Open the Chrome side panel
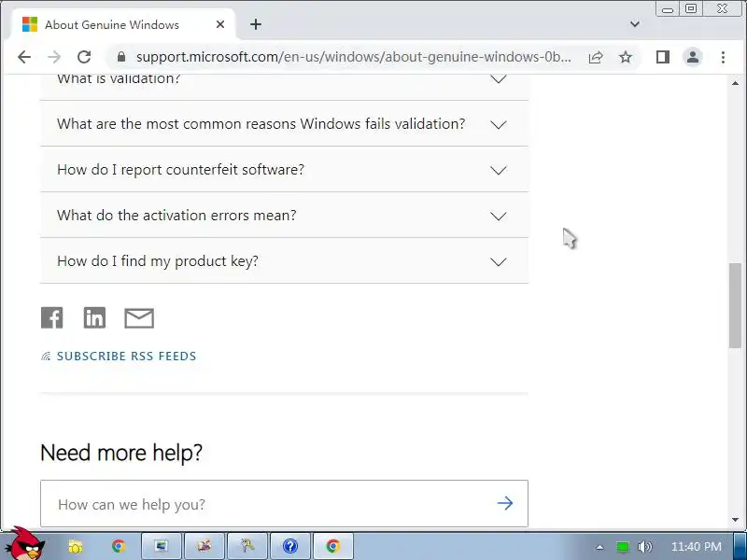The height and width of the screenshot is (560, 747). 663,57
